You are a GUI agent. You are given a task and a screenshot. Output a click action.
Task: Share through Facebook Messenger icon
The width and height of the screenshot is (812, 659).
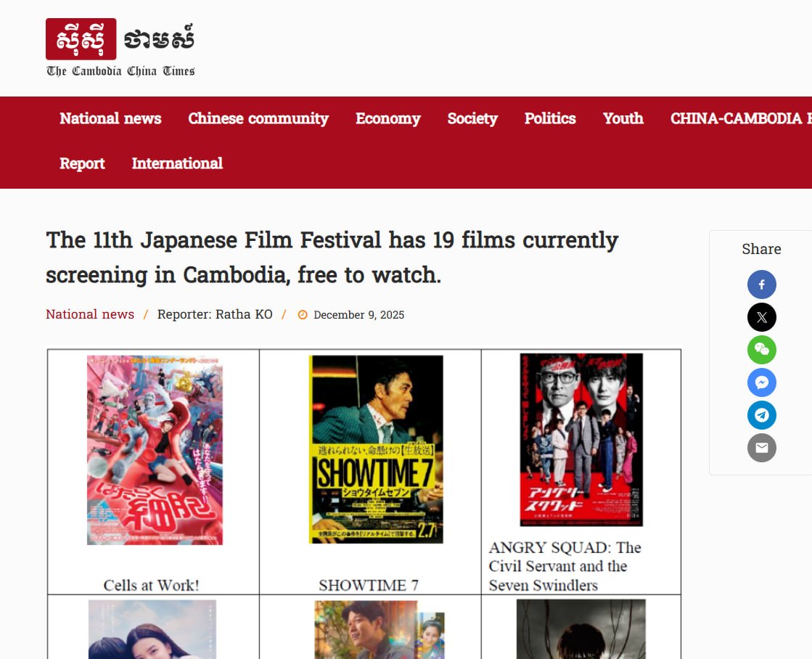click(761, 382)
